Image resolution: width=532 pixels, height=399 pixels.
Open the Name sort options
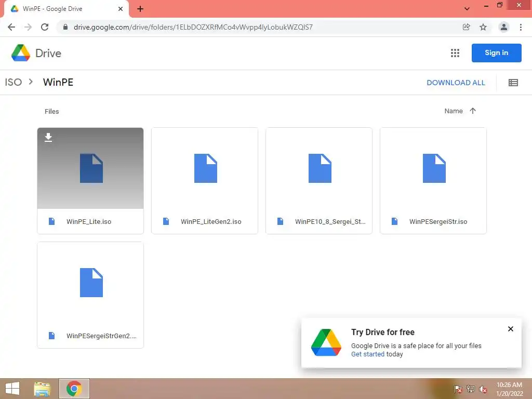click(x=453, y=111)
